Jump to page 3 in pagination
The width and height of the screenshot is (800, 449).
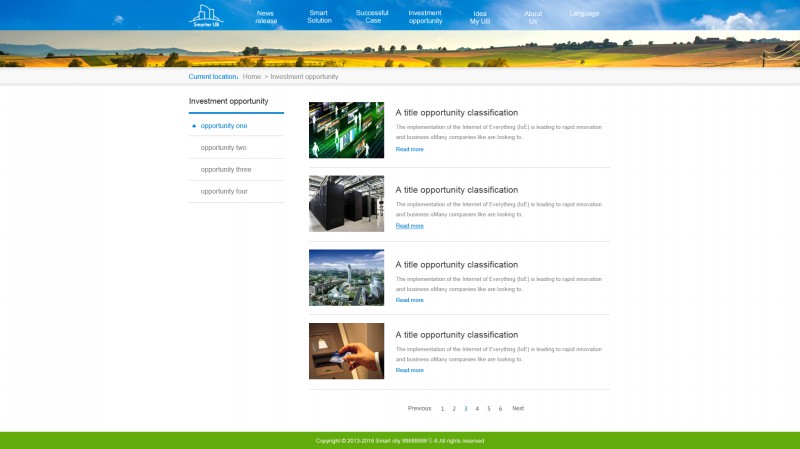[465, 408]
